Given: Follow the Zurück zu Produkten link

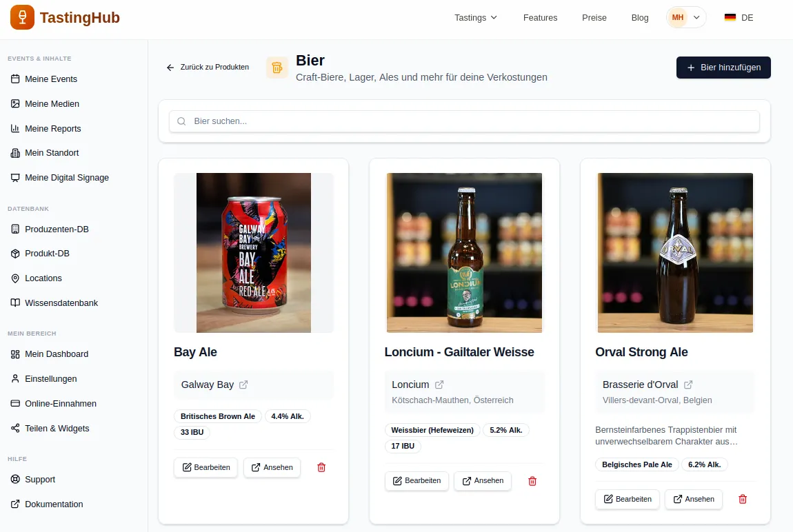Looking at the screenshot, I should 207,68.
